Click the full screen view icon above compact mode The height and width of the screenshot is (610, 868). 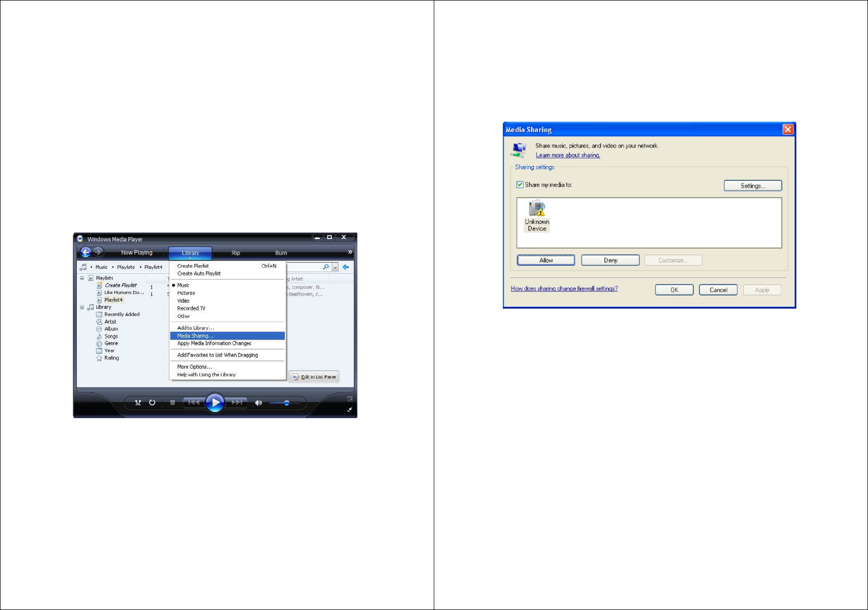point(350,399)
